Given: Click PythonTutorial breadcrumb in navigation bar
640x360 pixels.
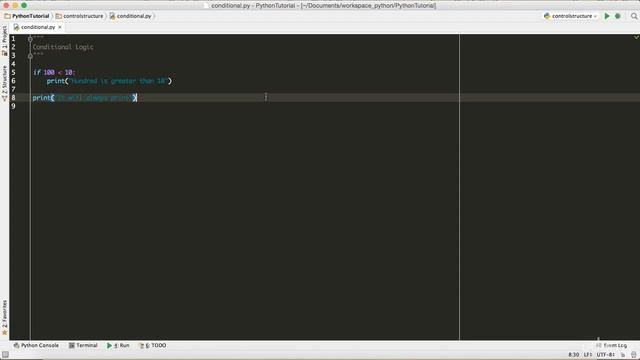Looking at the screenshot, I should (27, 16).
